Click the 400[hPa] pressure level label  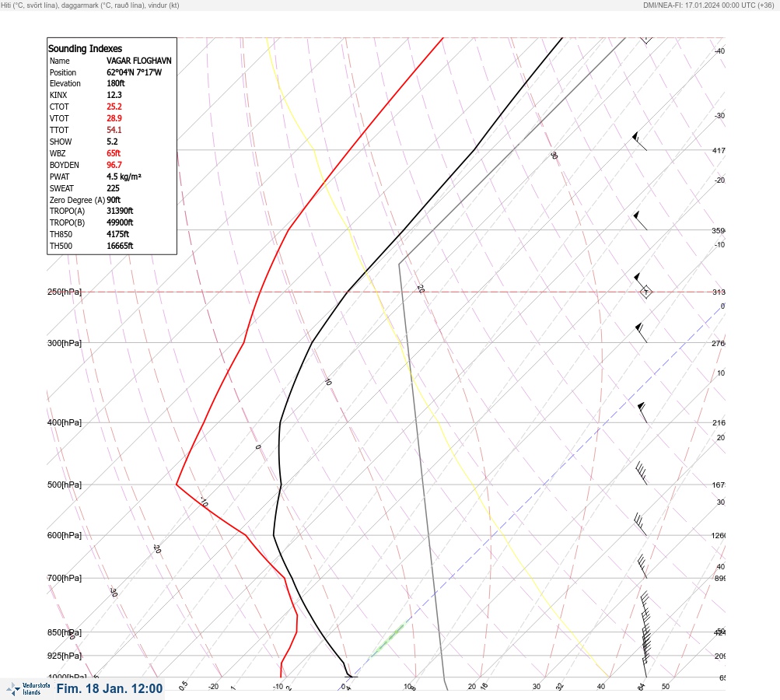pyautogui.click(x=65, y=422)
